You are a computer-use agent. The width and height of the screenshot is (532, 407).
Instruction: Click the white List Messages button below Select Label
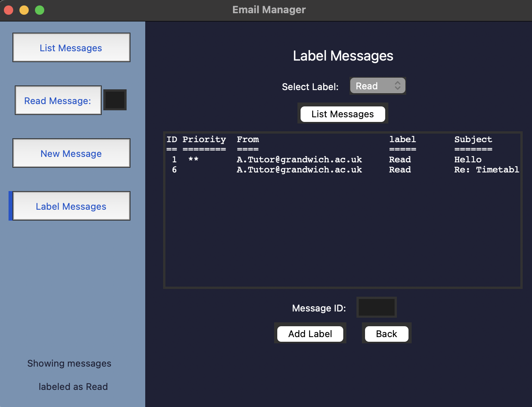click(x=342, y=114)
